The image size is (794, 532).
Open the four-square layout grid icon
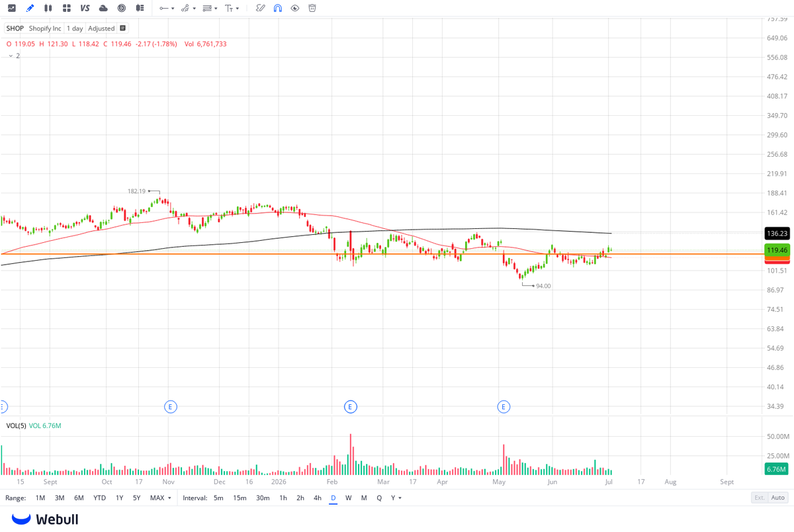pyautogui.click(x=67, y=8)
